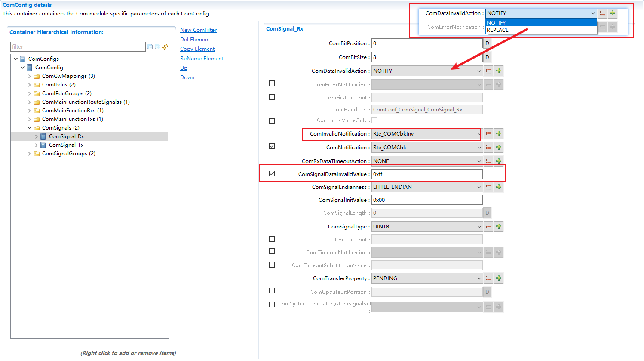
Task: Click the ComSignalInitValue input field
Action: coord(426,200)
